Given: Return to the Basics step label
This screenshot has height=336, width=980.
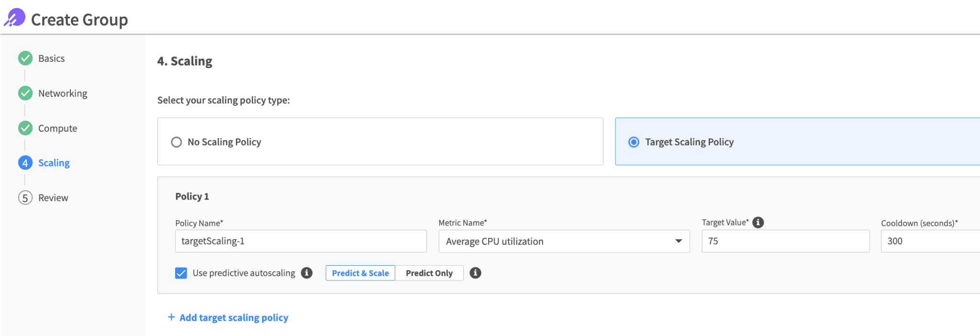Looking at the screenshot, I should pos(51,58).
